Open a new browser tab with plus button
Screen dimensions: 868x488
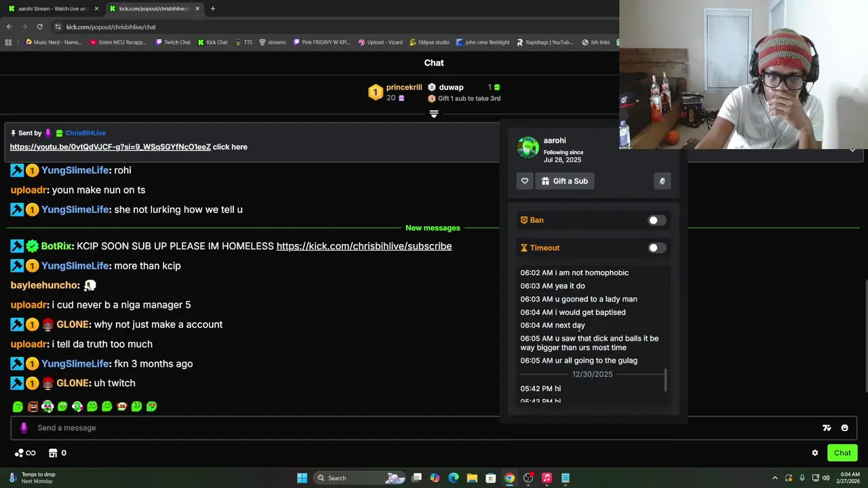(x=212, y=8)
